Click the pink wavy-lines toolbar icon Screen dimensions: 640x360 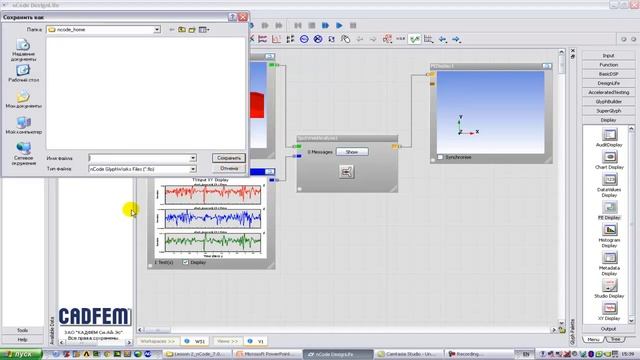tap(262, 39)
